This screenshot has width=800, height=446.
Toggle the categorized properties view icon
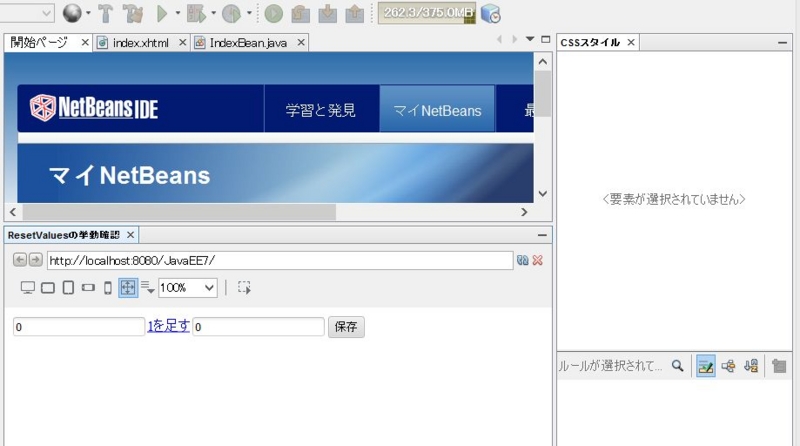(x=729, y=366)
